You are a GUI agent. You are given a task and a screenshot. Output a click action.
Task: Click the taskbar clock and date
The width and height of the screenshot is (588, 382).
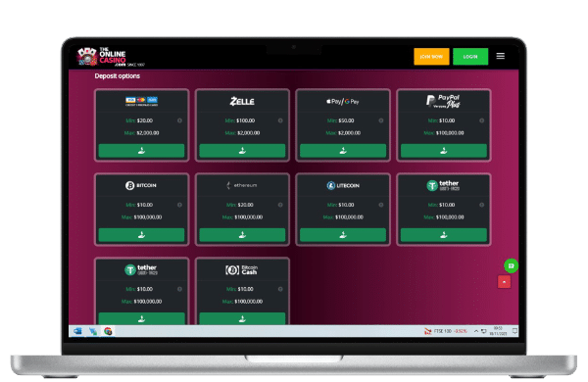498,331
